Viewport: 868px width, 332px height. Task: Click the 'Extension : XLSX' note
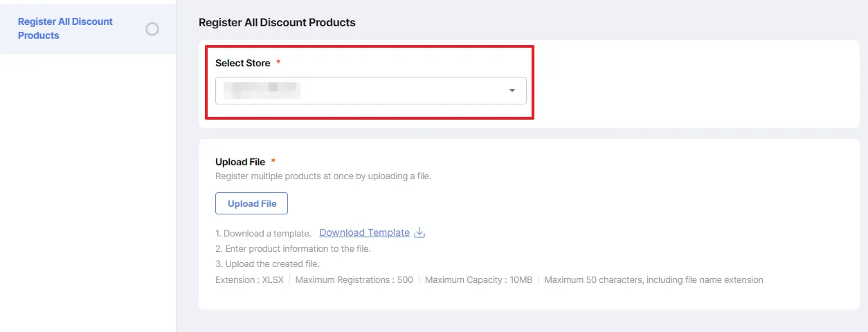tap(249, 280)
